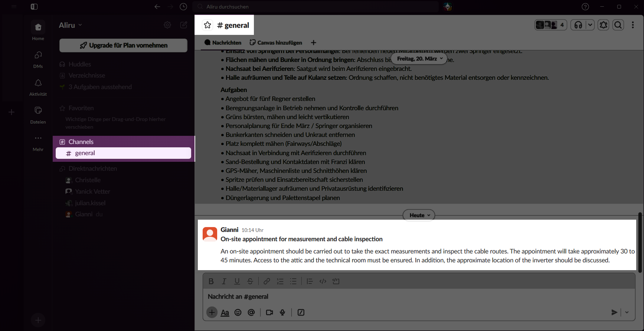Open the Heute date dropdown
The width and height of the screenshot is (644, 331).
pos(419,215)
